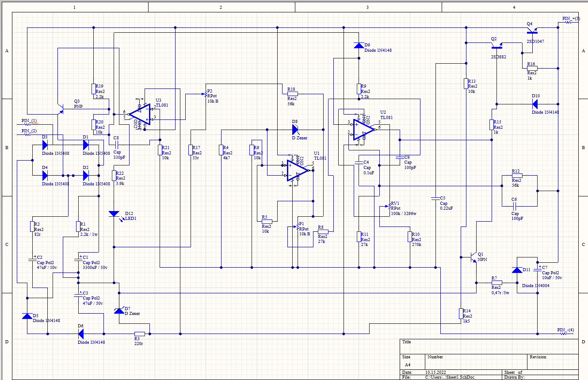Select the R8 27k resistor symbol
Screen dimensions: 588x380
tap(323, 231)
